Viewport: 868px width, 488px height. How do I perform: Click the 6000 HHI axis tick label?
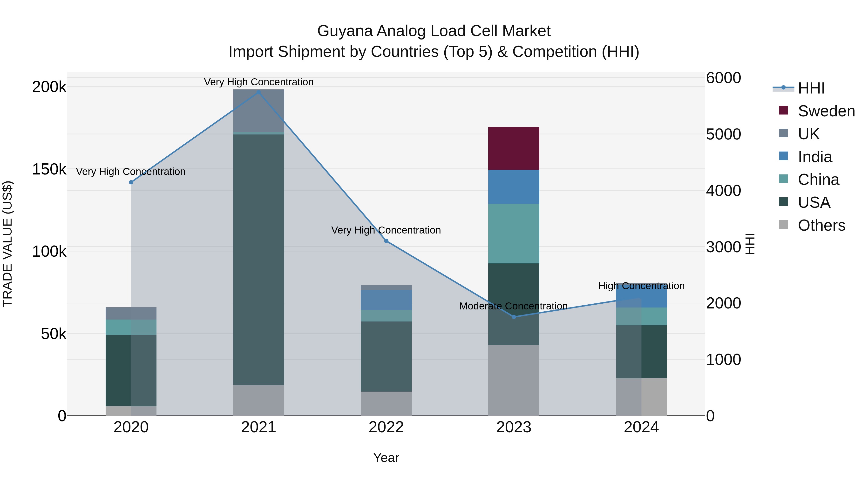723,78
